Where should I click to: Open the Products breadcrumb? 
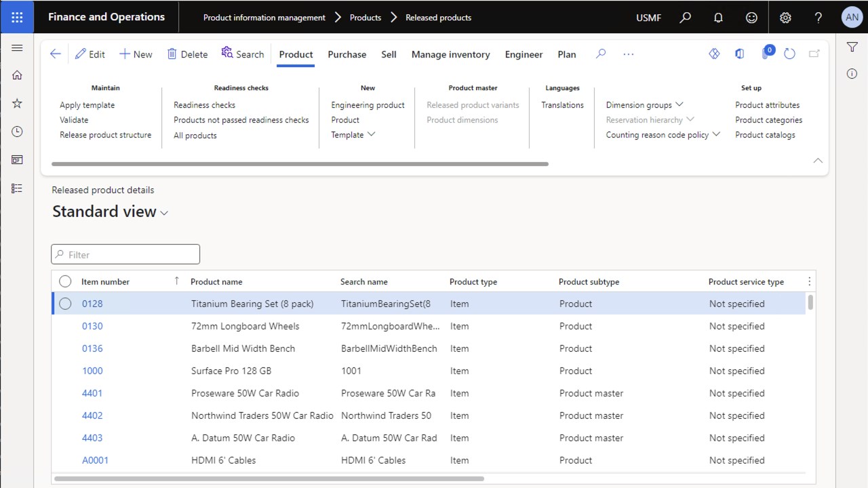point(366,18)
